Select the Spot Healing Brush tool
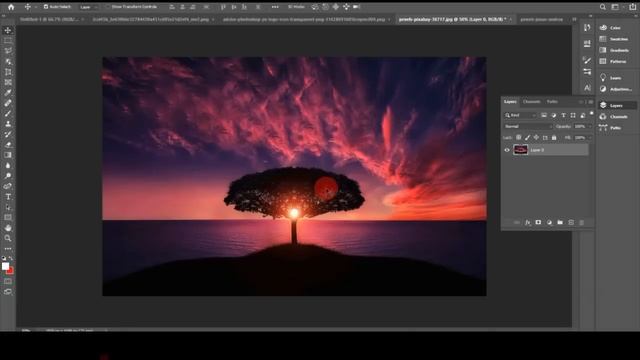Image resolution: width=640 pixels, height=360 pixels. (8, 103)
